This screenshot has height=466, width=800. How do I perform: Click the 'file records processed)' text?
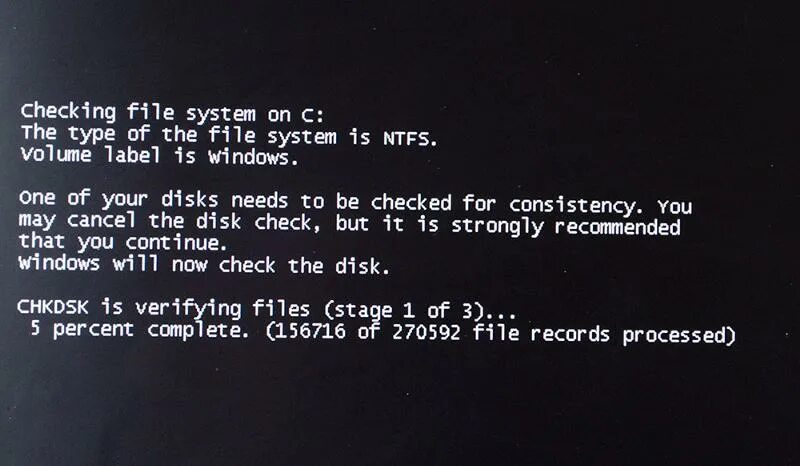[x=604, y=334]
